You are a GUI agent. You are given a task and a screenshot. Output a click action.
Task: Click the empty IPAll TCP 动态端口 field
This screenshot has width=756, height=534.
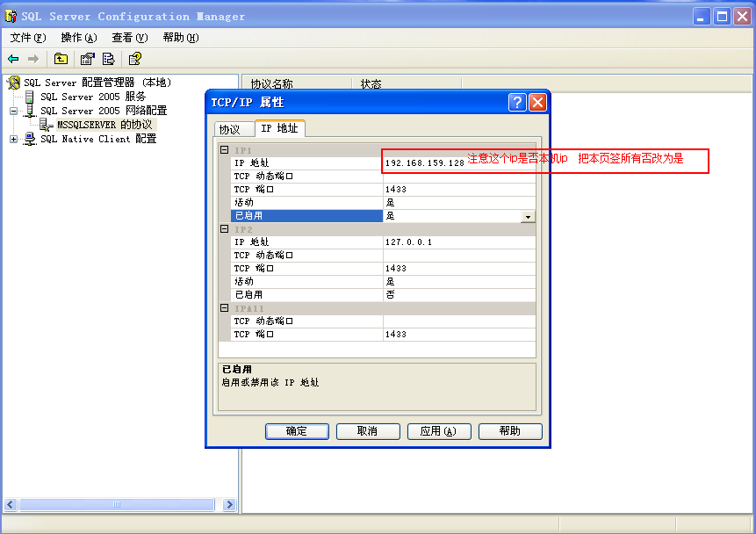pyautogui.click(x=459, y=321)
